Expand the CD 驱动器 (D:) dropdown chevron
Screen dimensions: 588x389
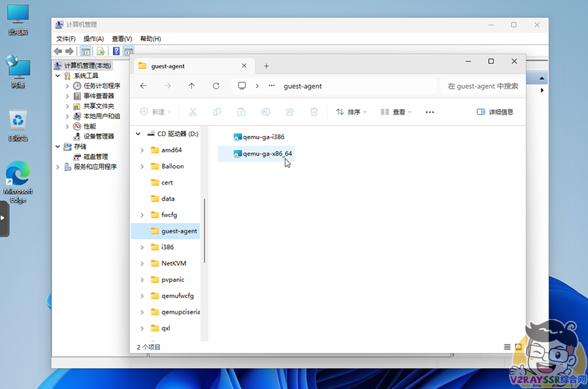click(x=138, y=133)
